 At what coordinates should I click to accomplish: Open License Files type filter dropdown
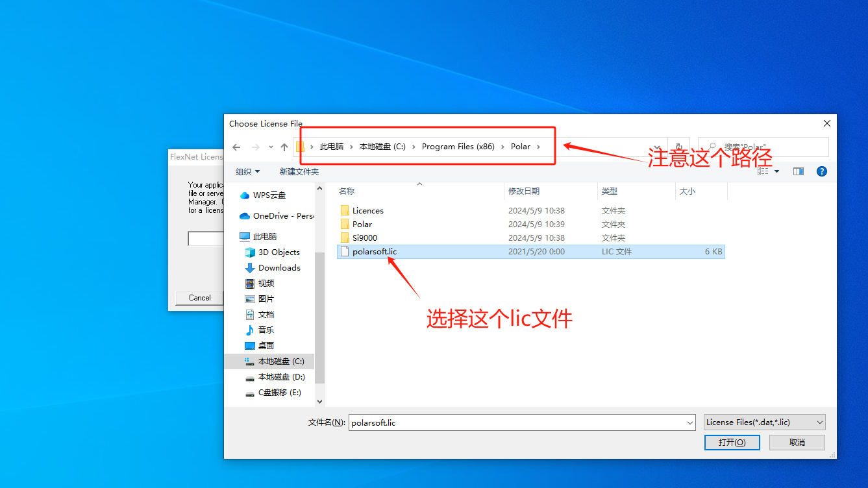point(765,422)
